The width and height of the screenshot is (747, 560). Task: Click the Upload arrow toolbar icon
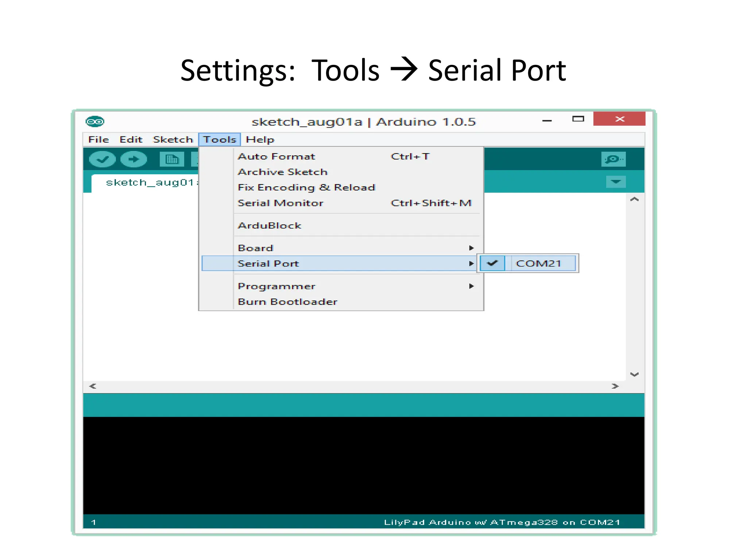point(134,159)
